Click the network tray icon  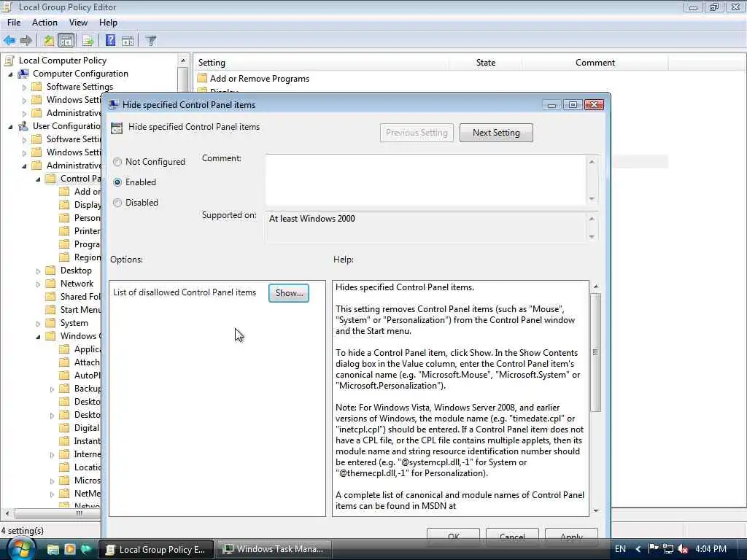click(668, 549)
